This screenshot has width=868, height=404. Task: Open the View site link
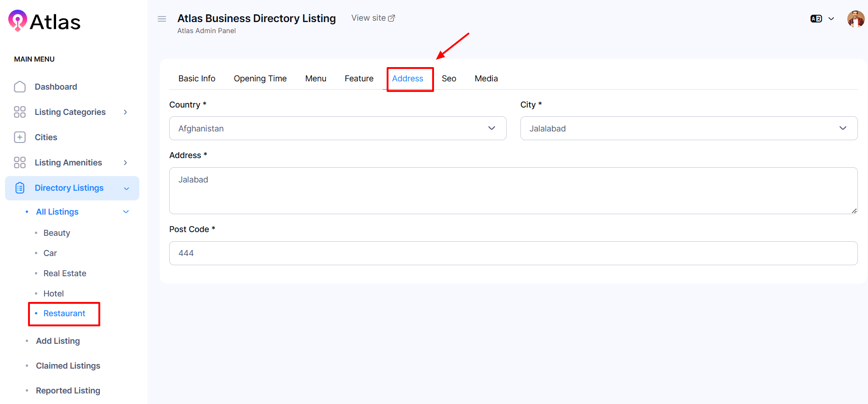[373, 18]
